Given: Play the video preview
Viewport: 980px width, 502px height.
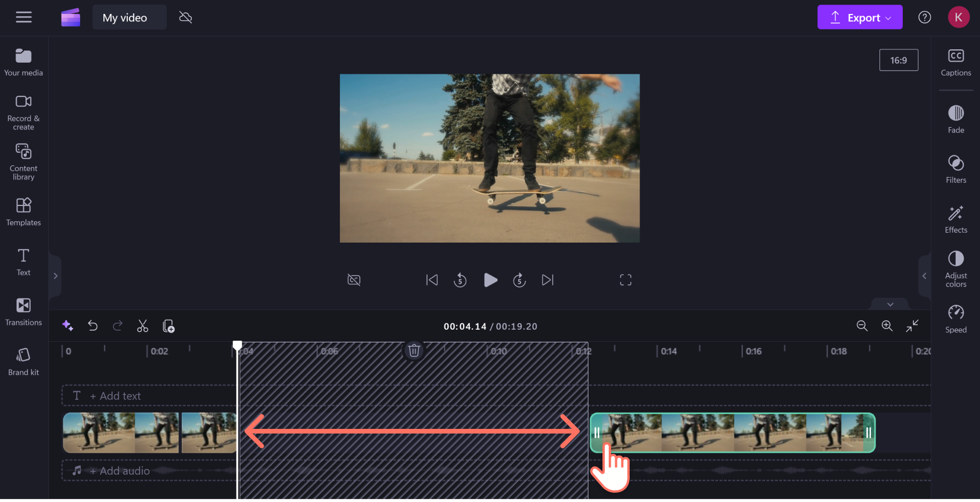Looking at the screenshot, I should (490, 280).
